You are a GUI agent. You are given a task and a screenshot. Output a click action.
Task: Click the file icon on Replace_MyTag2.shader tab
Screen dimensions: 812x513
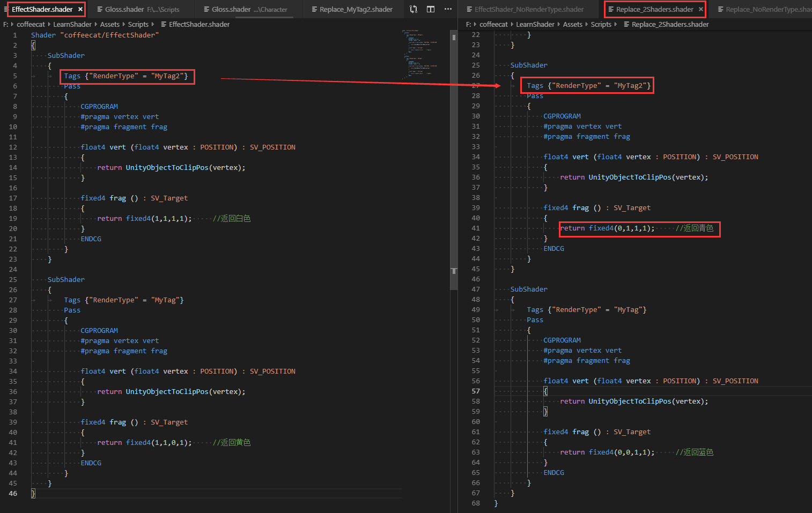[x=315, y=9]
